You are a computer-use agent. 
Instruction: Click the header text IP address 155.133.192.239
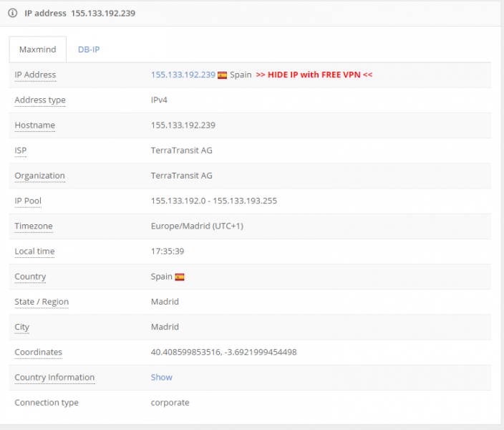coord(80,13)
